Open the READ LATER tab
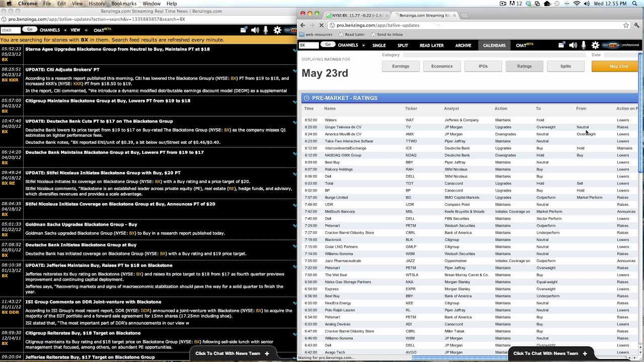Screen dimensions: 644x362 (432, 45)
